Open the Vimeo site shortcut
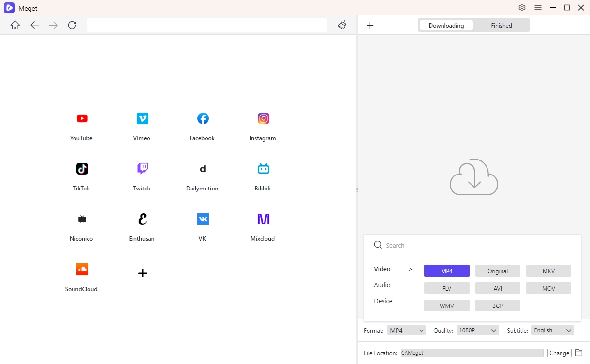Screen dimensions: 590x364 point(142,119)
